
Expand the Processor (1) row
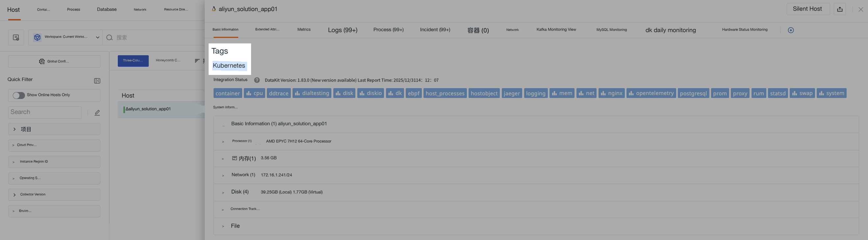tap(223, 142)
